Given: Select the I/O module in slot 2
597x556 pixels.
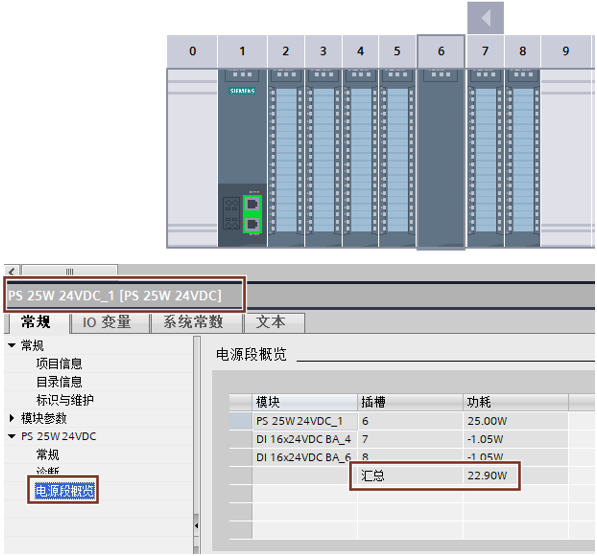Looking at the screenshot, I should click(286, 158).
